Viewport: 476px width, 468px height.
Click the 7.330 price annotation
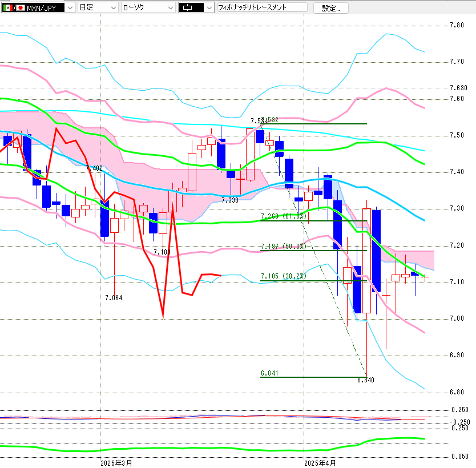tap(230, 200)
